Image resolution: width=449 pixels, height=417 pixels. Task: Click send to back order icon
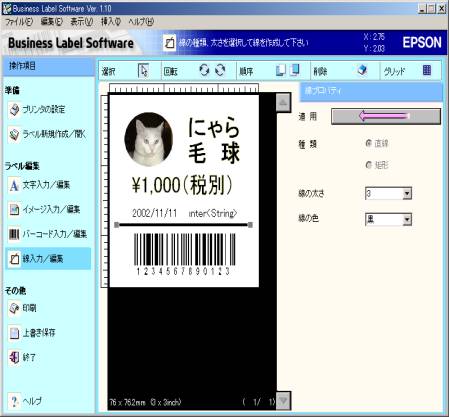pyautogui.click(x=295, y=70)
